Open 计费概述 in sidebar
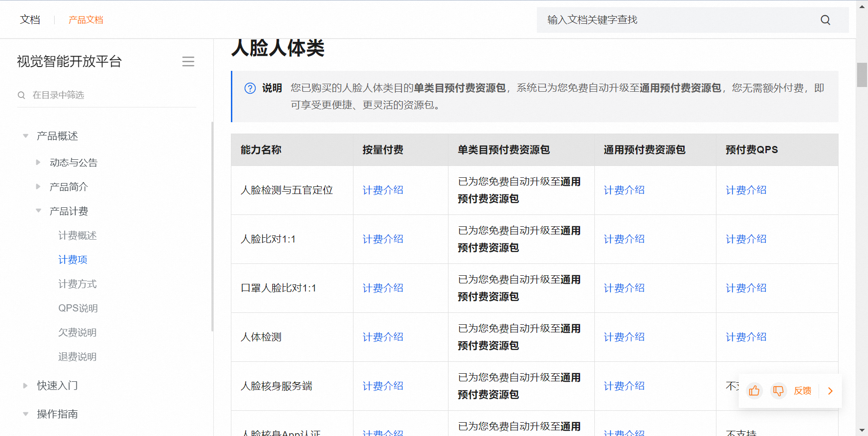The image size is (868, 436). [77, 235]
